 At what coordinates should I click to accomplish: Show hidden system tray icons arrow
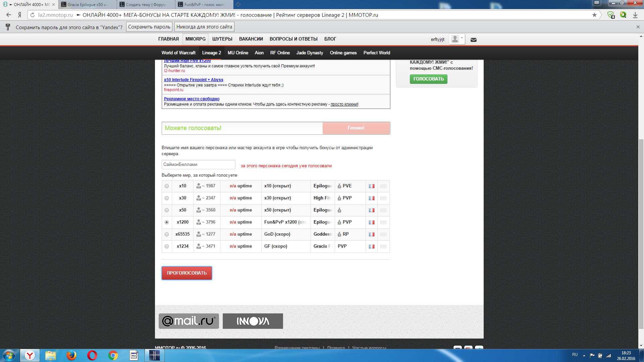click(x=584, y=355)
